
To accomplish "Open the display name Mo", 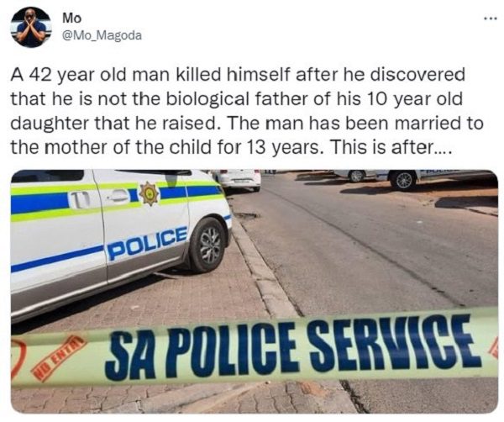I will coord(71,18).
